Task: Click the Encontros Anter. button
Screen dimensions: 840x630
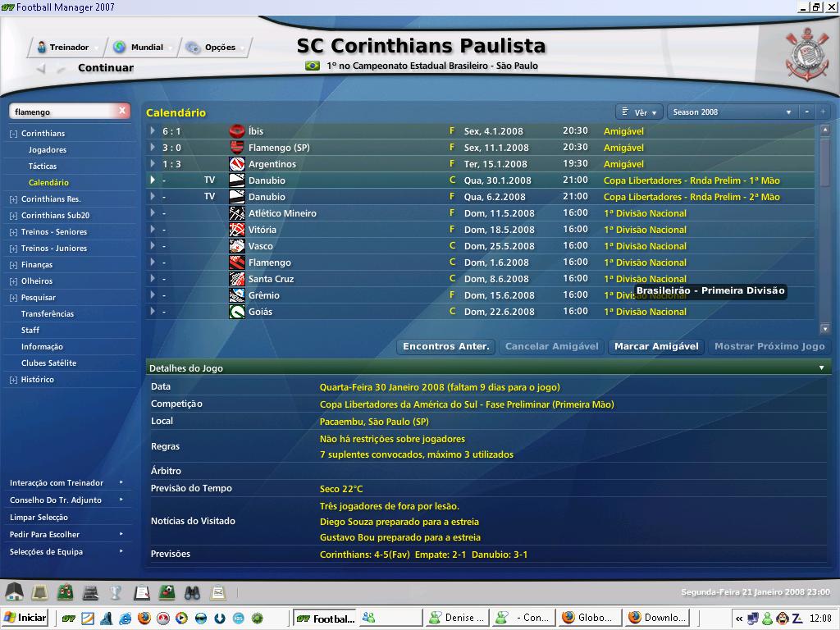Action: [x=445, y=347]
